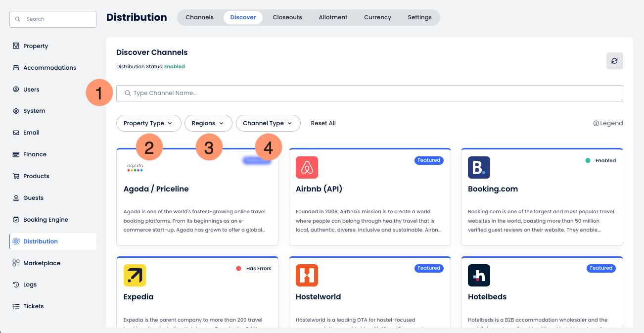The height and width of the screenshot is (333, 644).
Task: Click the Logs history icon
Action: tap(16, 285)
